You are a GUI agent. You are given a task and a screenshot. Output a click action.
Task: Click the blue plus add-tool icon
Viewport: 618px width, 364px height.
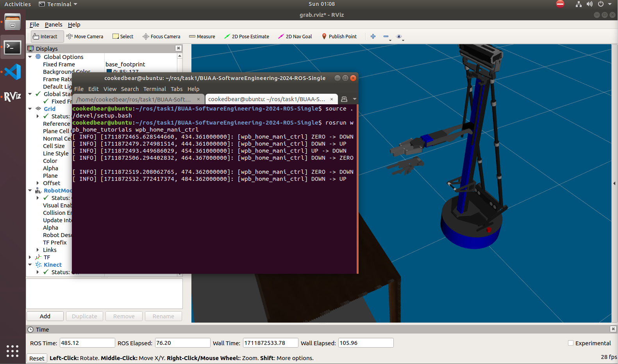pos(373,36)
